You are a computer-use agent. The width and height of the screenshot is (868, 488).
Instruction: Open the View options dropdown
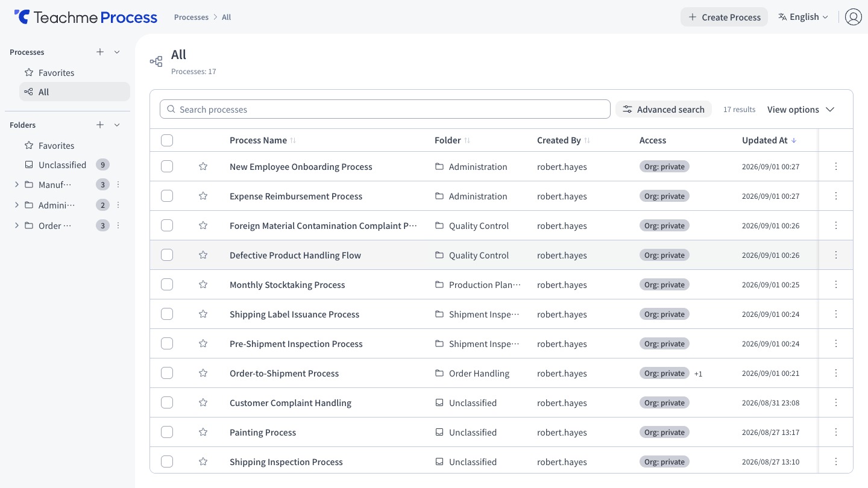(x=801, y=109)
